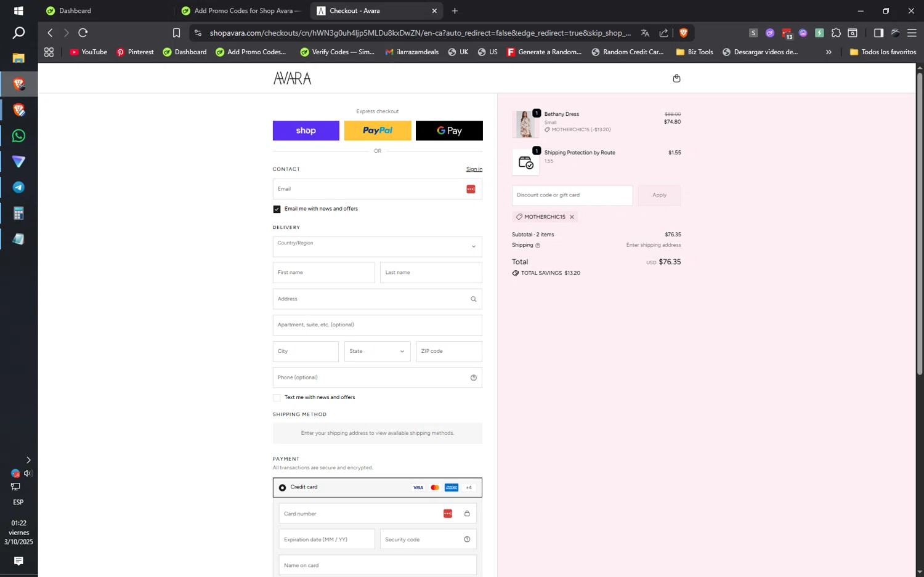Click the Brave Shields icon in address bar

point(683,33)
